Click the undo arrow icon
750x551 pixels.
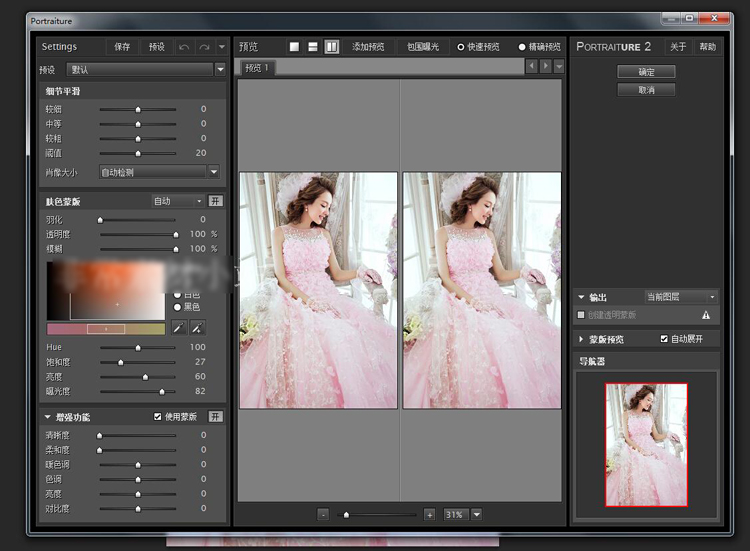pyautogui.click(x=184, y=47)
